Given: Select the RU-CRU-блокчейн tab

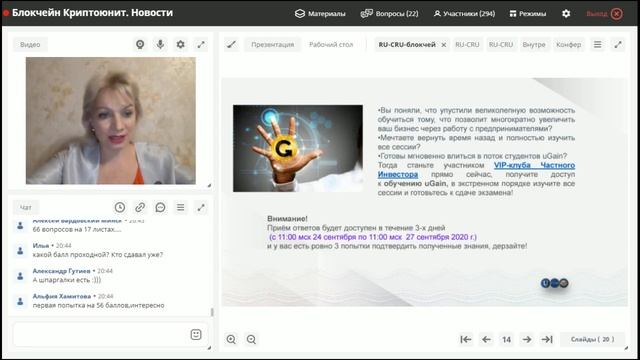Looking at the screenshot, I should (x=407, y=44).
